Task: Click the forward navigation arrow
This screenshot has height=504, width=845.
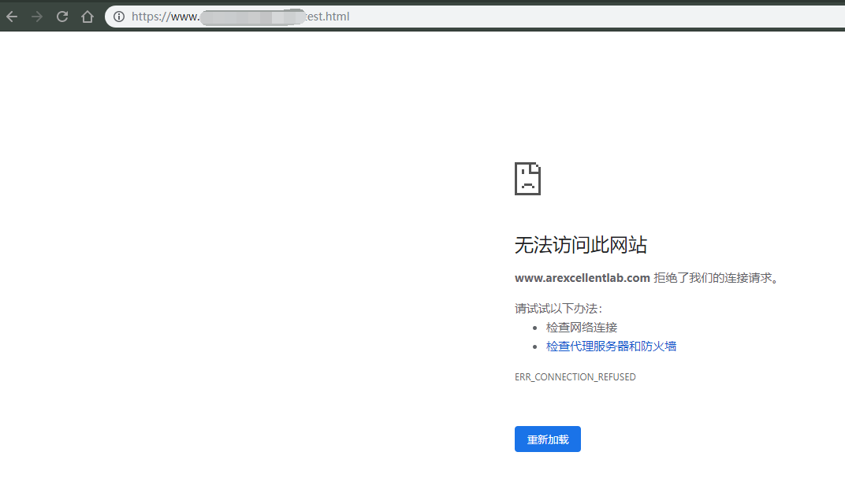Action: click(x=36, y=17)
